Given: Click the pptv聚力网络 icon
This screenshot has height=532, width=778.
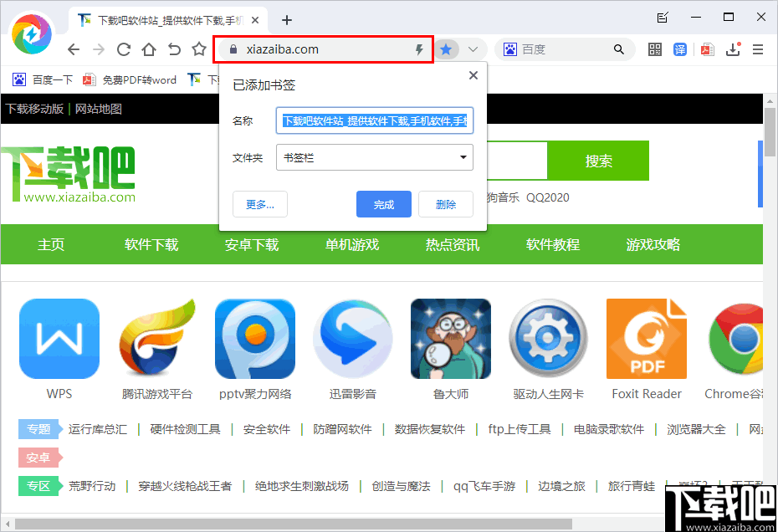Looking at the screenshot, I should [255, 339].
